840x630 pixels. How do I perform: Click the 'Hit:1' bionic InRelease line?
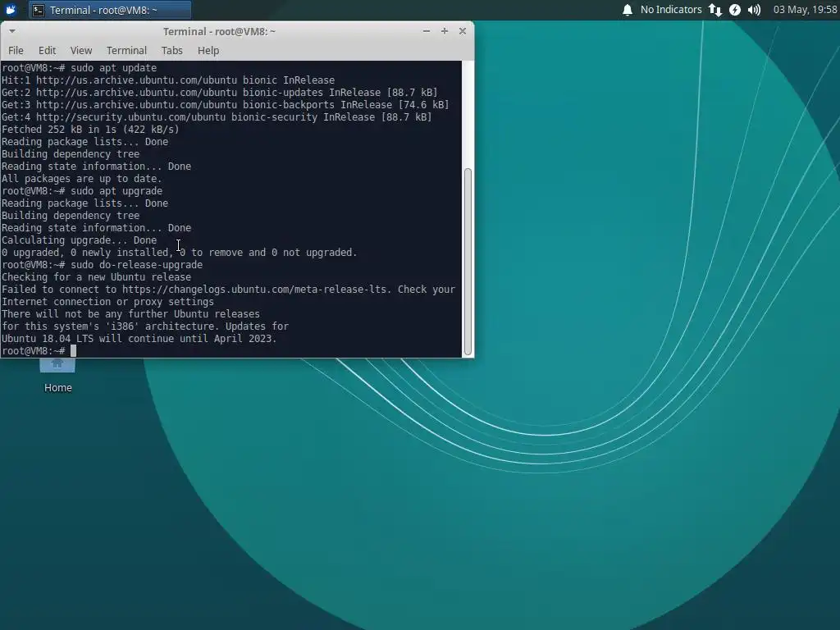pyautogui.click(x=168, y=80)
